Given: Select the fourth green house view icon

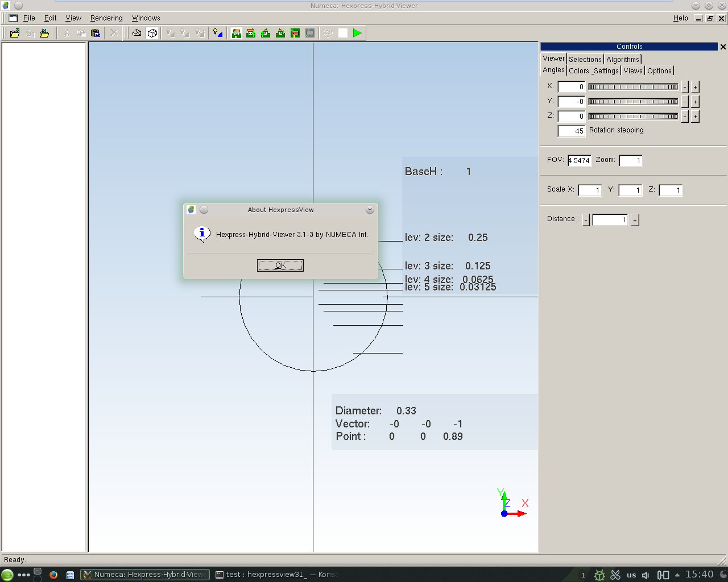Looking at the screenshot, I should coord(280,33).
